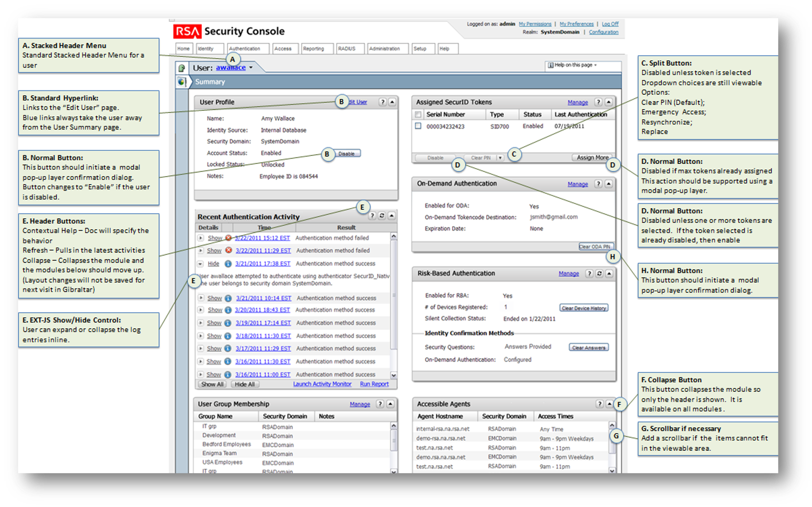Viewport: 812px width, 507px height.
Task: Open the Authentication menu
Action: pyautogui.click(x=247, y=49)
